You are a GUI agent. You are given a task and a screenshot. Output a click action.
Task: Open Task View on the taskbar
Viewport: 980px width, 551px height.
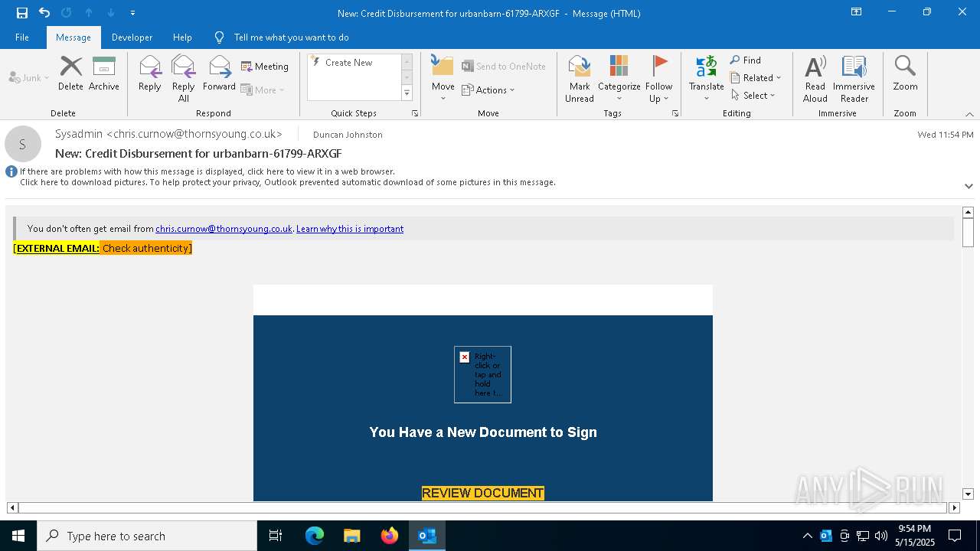click(276, 536)
